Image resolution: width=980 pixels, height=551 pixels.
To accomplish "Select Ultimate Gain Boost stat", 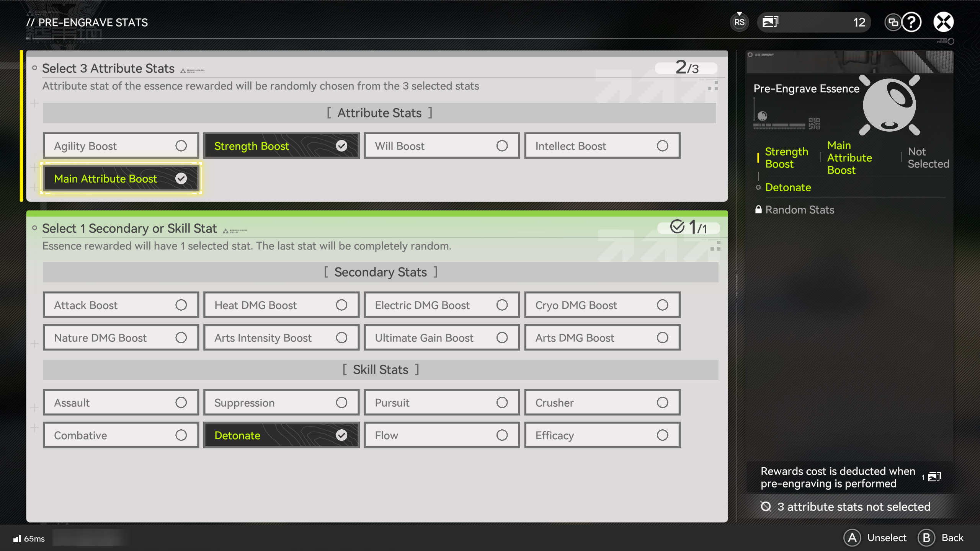I will 442,337.
